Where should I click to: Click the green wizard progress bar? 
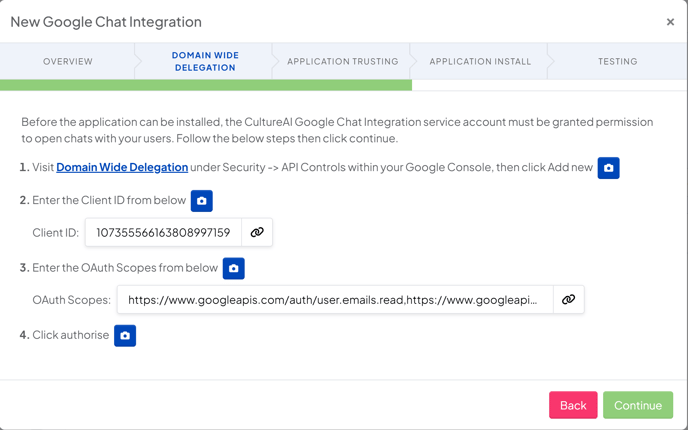[206, 85]
